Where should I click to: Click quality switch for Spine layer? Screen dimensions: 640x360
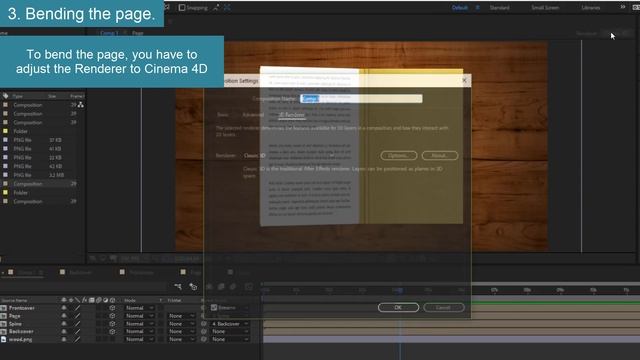point(77,323)
